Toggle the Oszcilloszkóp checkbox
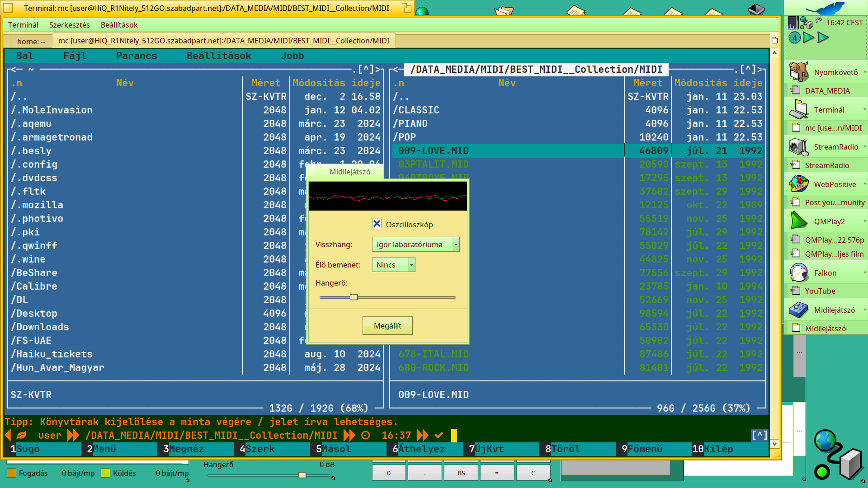This screenshot has height=488, width=868. point(377,224)
